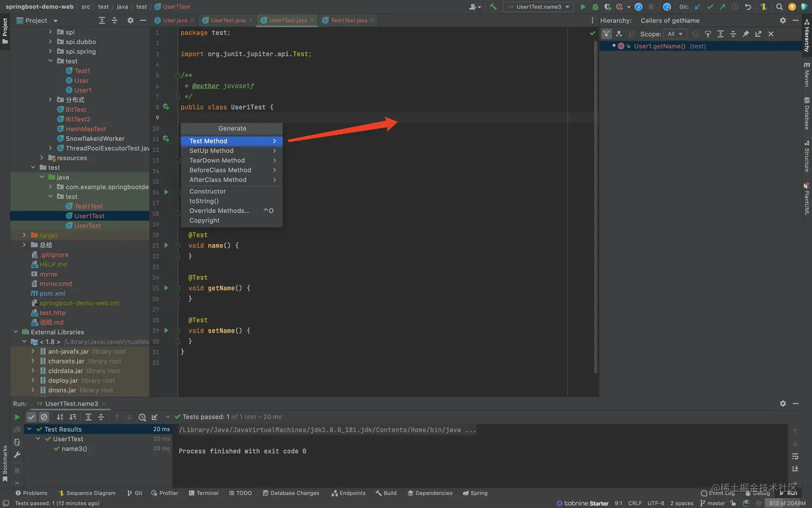The height and width of the screenshot is (508, 812).
Task: Click master branch in status bar
Action: [713, 503]
